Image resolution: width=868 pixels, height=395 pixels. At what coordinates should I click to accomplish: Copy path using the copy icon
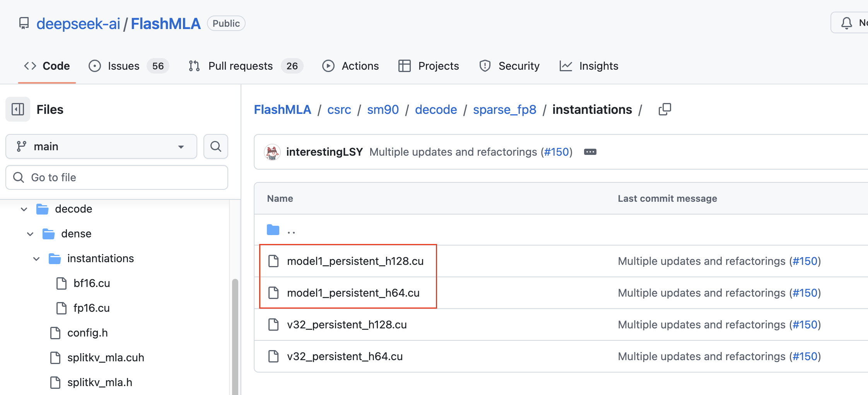coord(665,110)
